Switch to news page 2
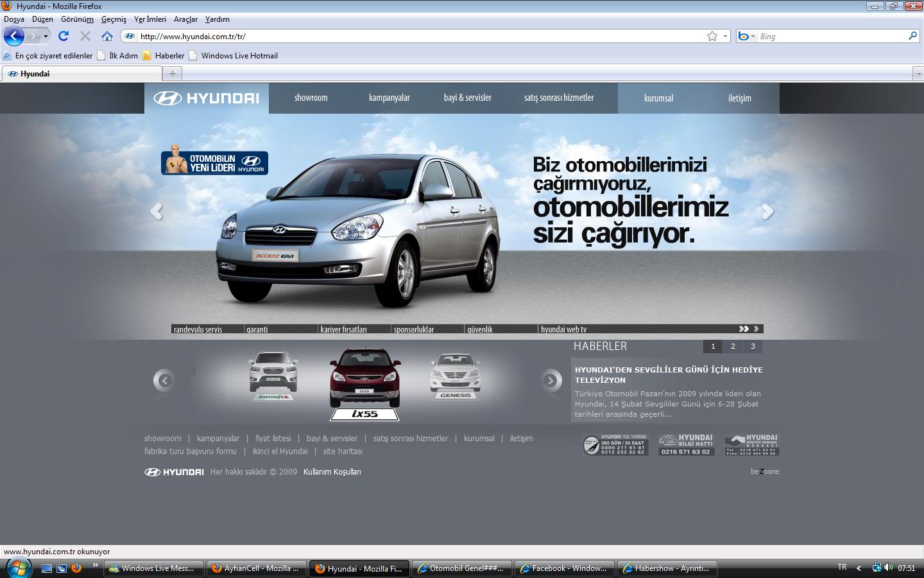The height and width of the screenshot is (578, 924). pos(733,346)
